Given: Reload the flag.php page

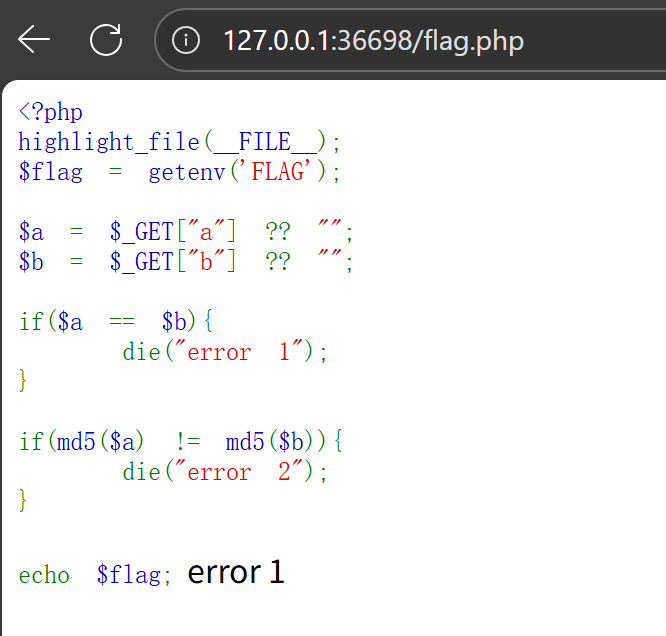Looking at the screenshot, I should (106, 40).
